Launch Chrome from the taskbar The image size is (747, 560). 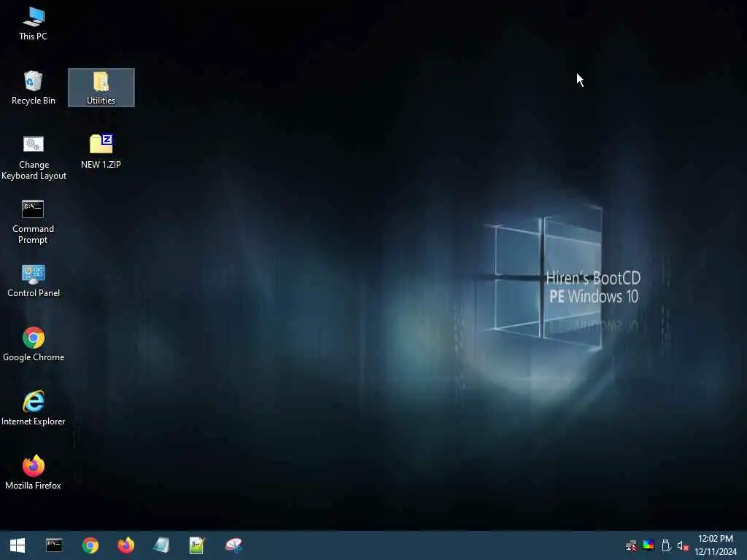(x=90, y=545)
